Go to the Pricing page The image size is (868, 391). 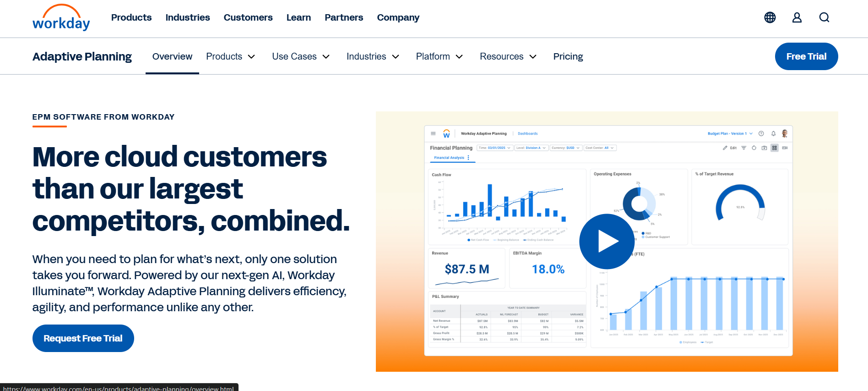point(568,56)
